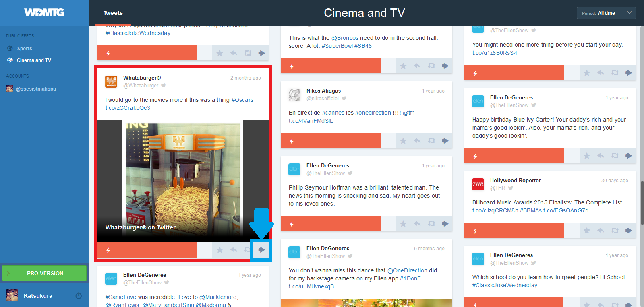Click the @THR handle

[498, 188]
